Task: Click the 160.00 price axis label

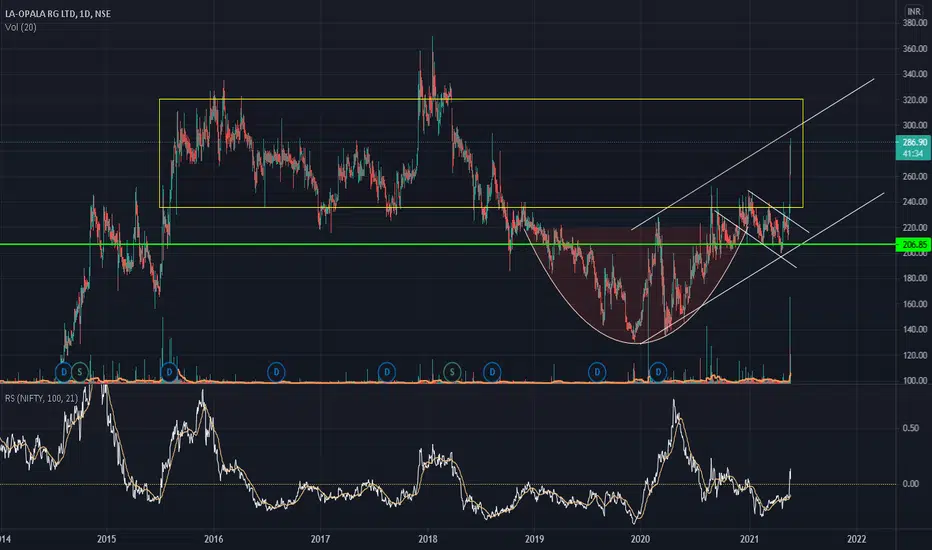Action: [x=915, y=304]
